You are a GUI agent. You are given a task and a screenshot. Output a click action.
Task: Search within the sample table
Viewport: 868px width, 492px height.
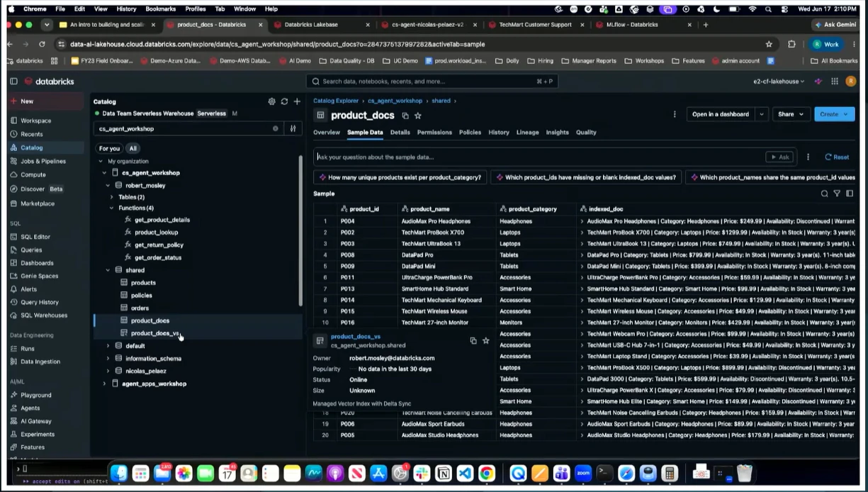point(824,194)
